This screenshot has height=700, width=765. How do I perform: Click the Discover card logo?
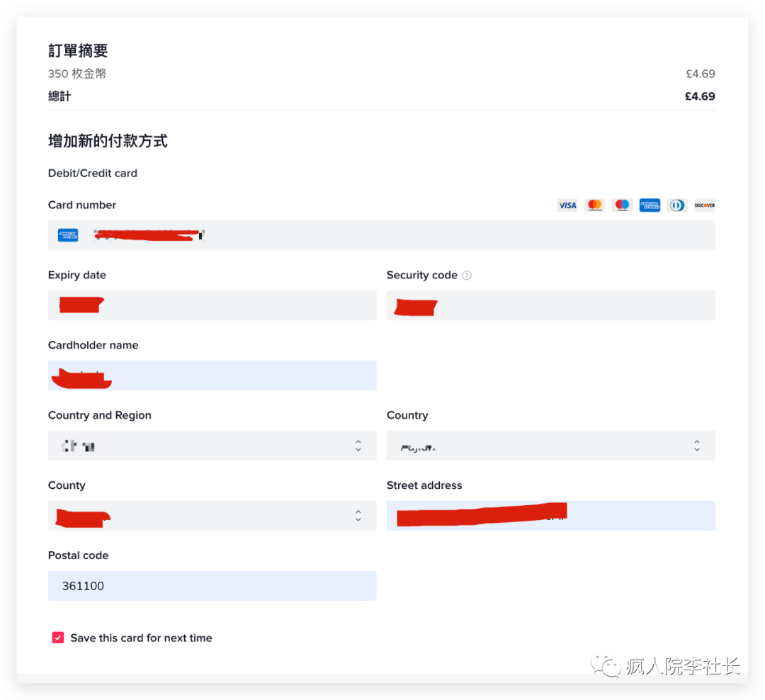tap(705, 205)
